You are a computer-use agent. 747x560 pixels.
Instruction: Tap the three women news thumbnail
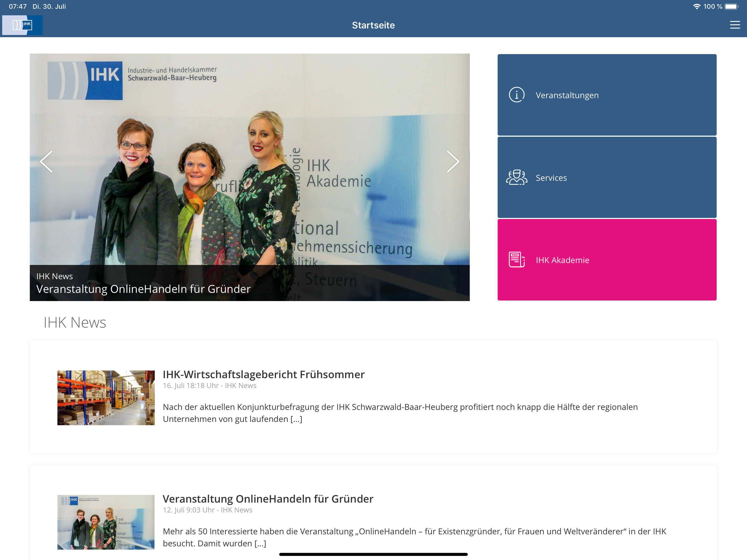coord(106,522)
